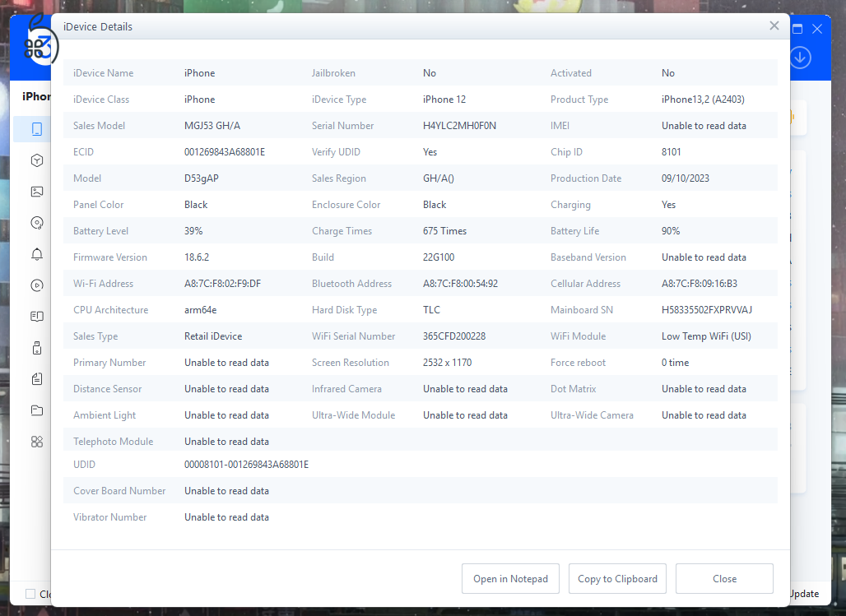Open the books sidebar icon
Viewport: 846px width, 616px height.
(x=37, y=316)
